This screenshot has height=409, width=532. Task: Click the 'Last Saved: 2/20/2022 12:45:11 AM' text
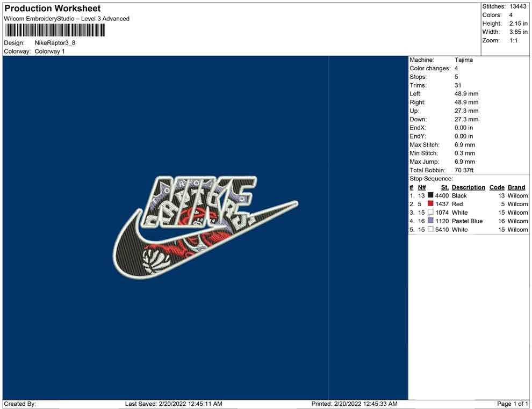(x=174, y=404)
